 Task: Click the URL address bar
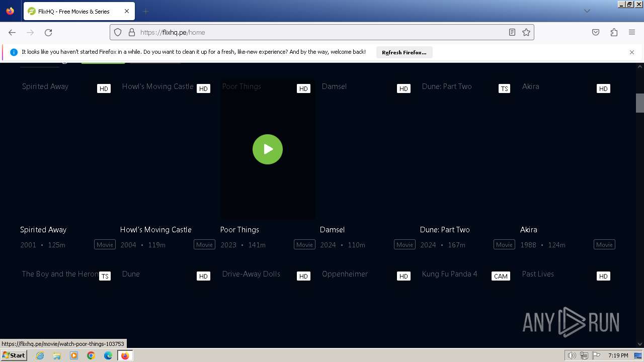(322, 32)
